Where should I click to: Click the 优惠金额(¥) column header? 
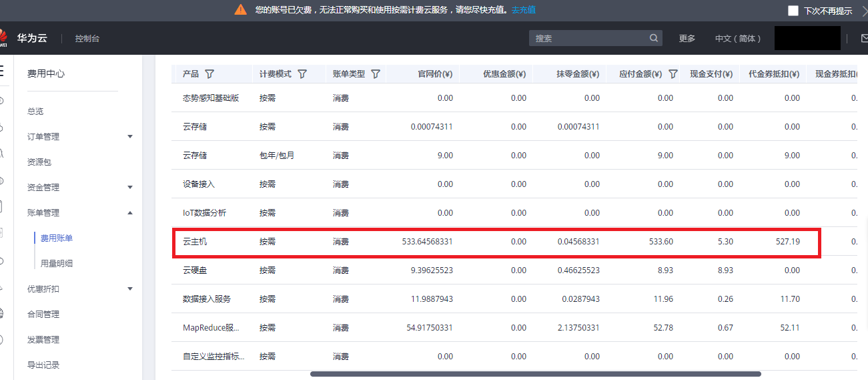[504, 74]
